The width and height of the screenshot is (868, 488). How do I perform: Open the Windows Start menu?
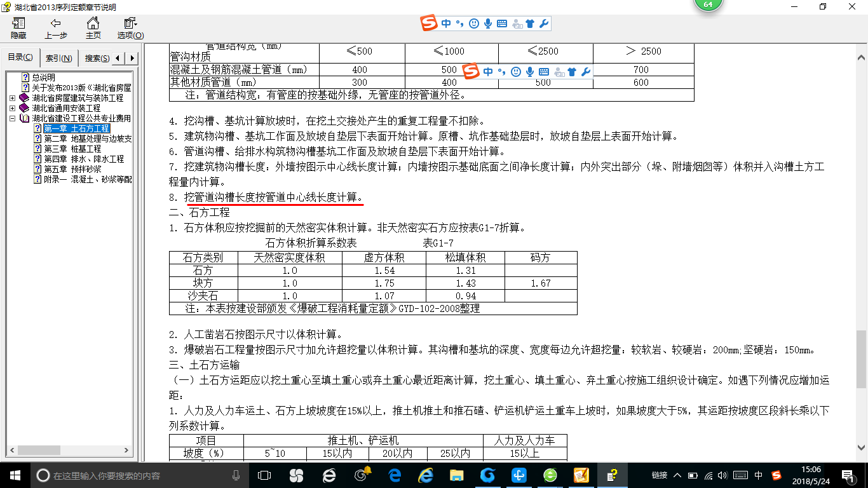15,475
